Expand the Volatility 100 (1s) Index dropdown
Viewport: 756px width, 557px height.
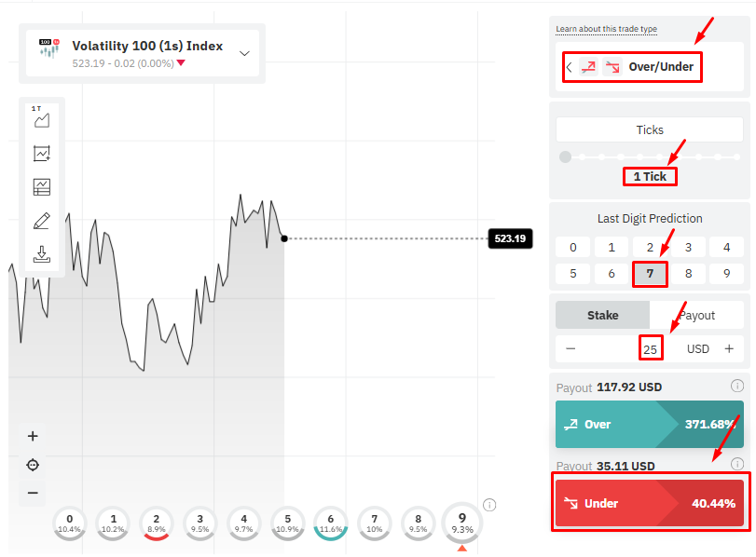[244, 53]
